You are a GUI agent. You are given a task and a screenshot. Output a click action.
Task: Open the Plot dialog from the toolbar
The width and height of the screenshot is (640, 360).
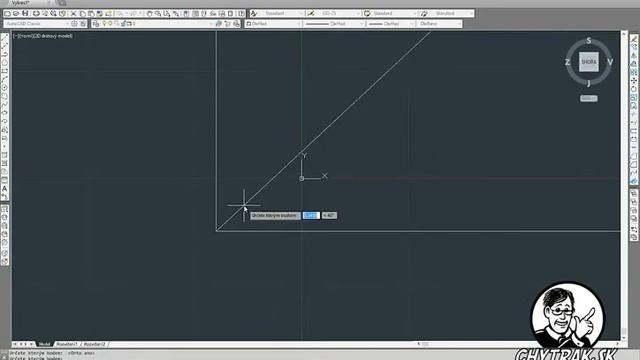click(x=36, y=13)
